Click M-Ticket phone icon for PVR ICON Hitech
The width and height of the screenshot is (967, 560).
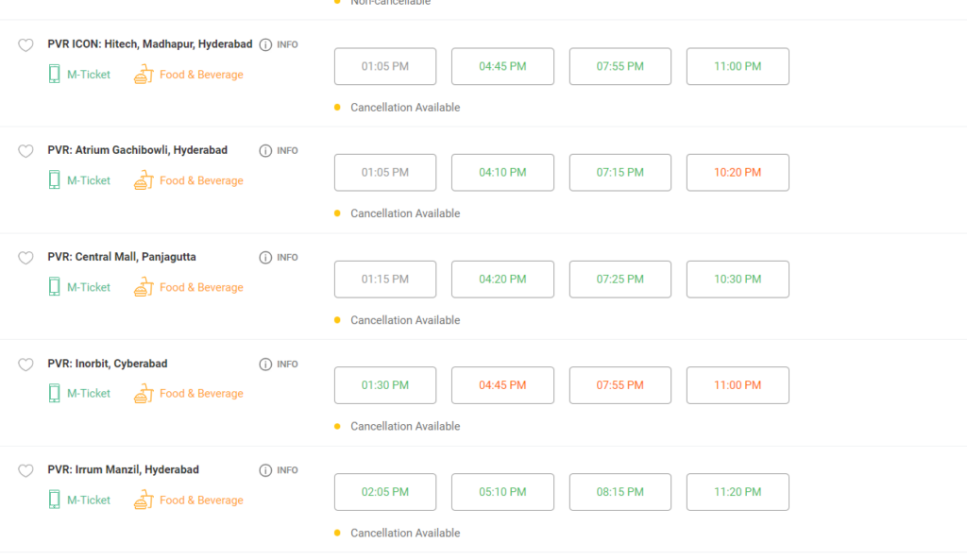[x=54, y=74]
